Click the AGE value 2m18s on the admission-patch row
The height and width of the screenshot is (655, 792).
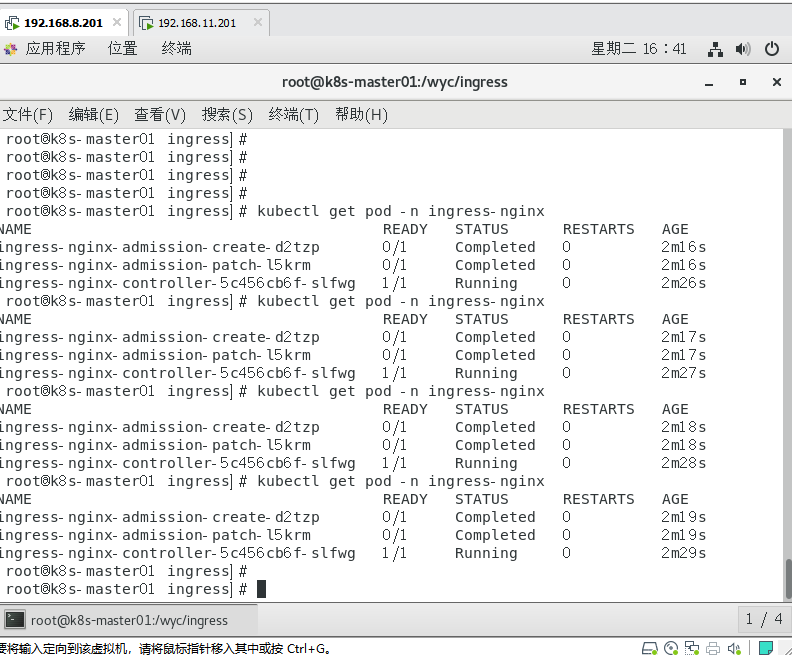[x=683, y=445]
